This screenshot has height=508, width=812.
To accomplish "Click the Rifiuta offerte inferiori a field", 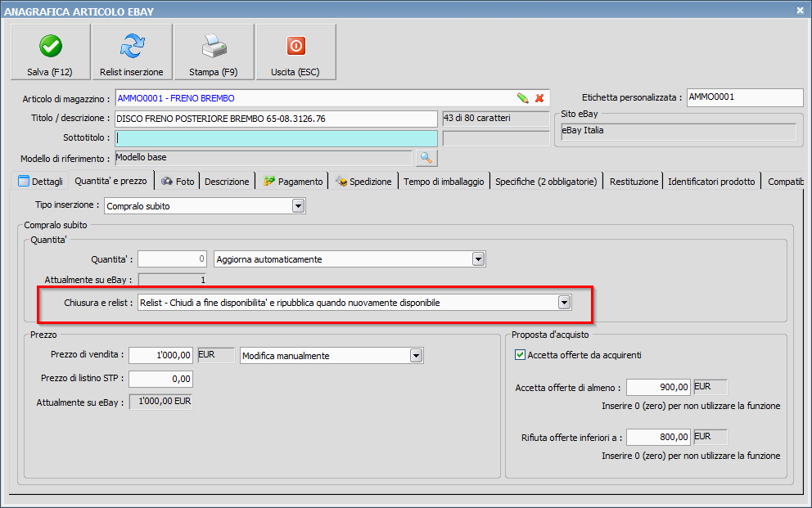I will (658, 437).
